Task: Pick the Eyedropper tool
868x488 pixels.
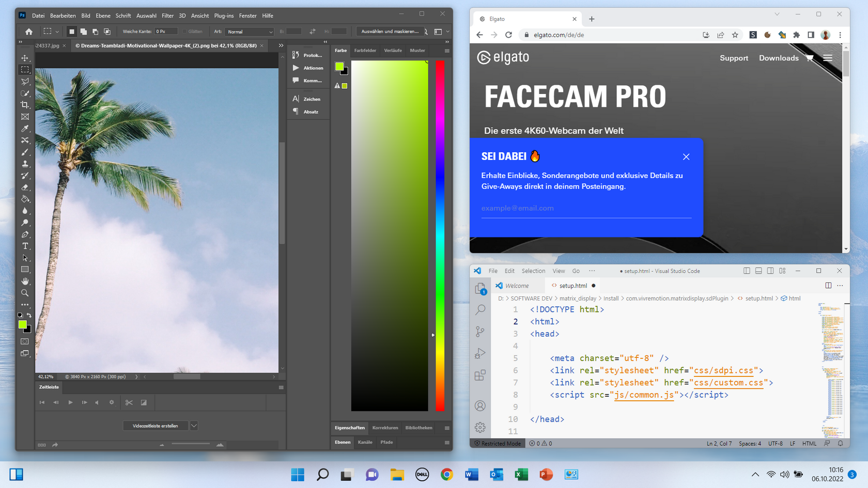Action: (25, 129)
